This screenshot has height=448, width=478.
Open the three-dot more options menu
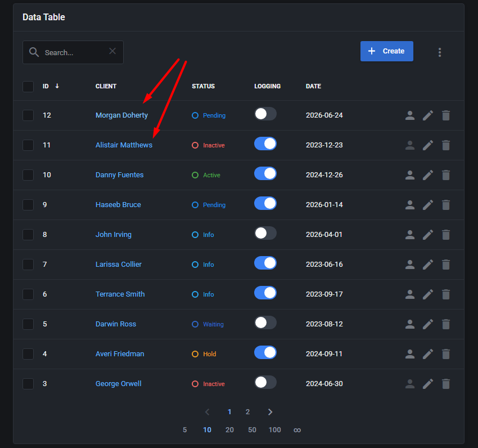coord(439,52)
